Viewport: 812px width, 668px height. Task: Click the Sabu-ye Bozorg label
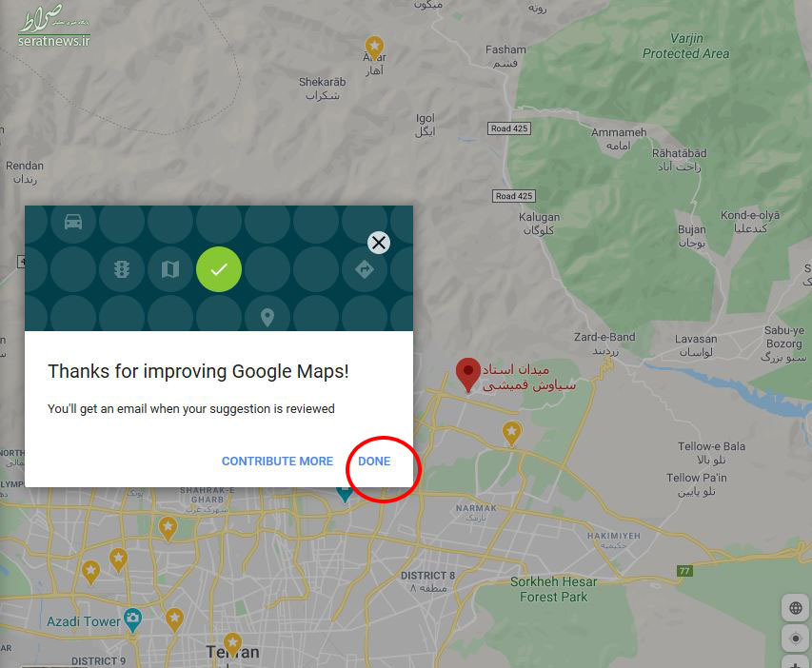point(784,344)
